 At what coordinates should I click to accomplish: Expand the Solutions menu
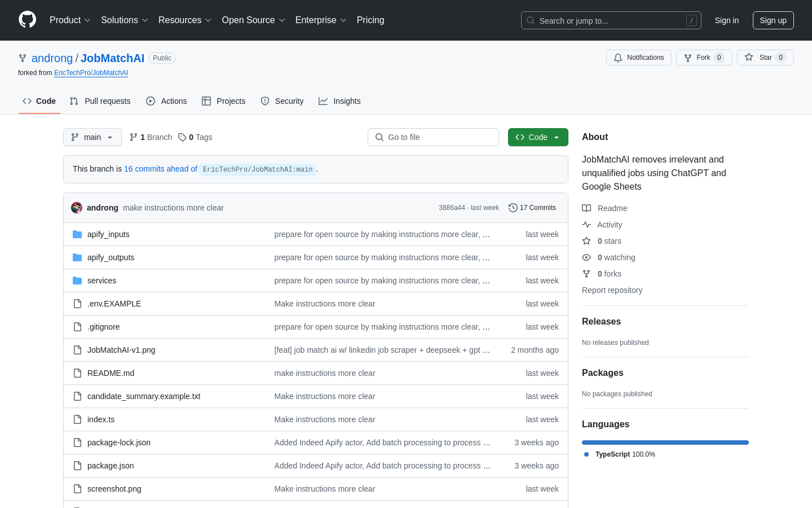(125, 20)
